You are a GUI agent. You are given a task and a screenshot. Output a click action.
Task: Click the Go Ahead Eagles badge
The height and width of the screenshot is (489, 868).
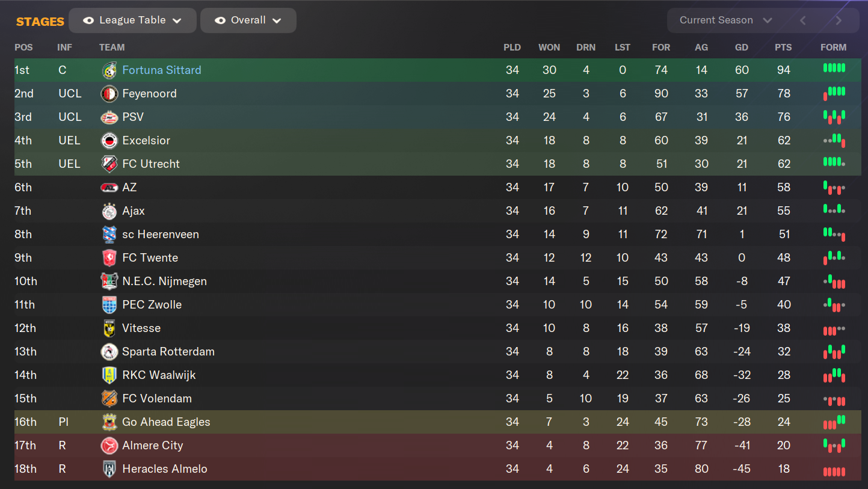click(109, 422)
